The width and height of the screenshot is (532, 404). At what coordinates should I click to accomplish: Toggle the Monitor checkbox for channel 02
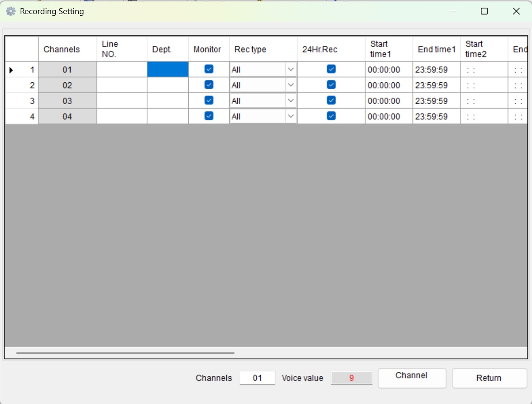(x=209, y=85)
